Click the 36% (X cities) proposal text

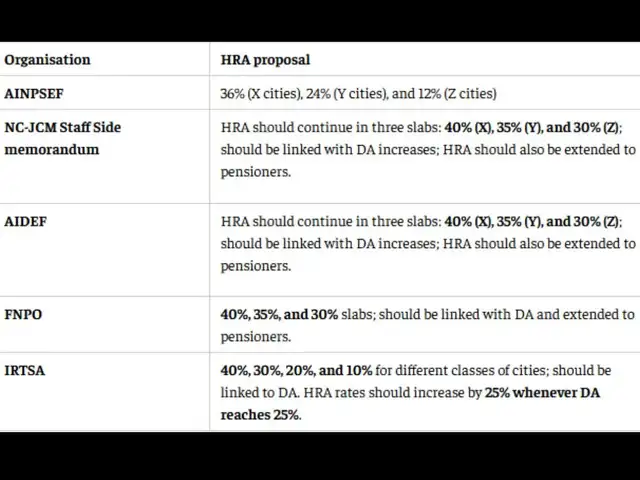[x=261, y=93]
